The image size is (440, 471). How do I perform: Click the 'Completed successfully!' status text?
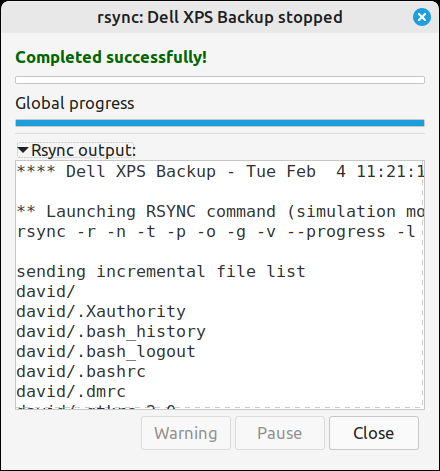coord(111,57)
